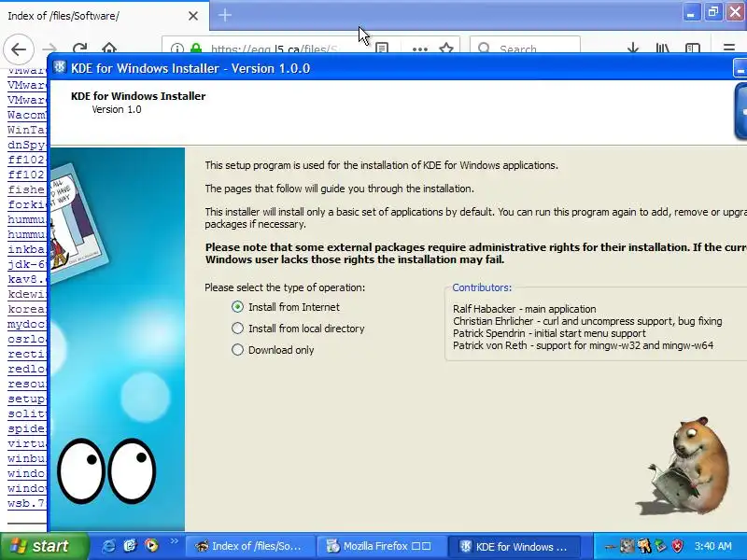
Task: Open the wsb.7 link in file listing
Action: [x=26, y=503]
